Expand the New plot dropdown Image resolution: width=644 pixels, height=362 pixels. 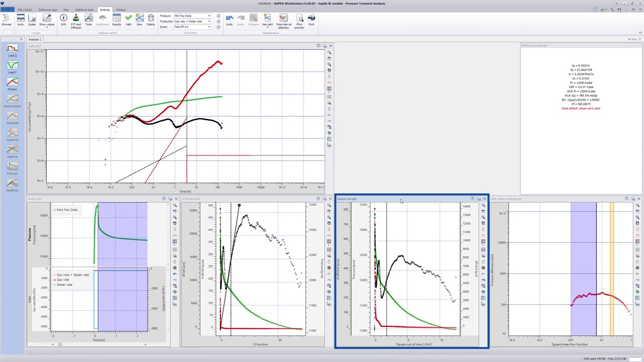[x=267, y=27]
